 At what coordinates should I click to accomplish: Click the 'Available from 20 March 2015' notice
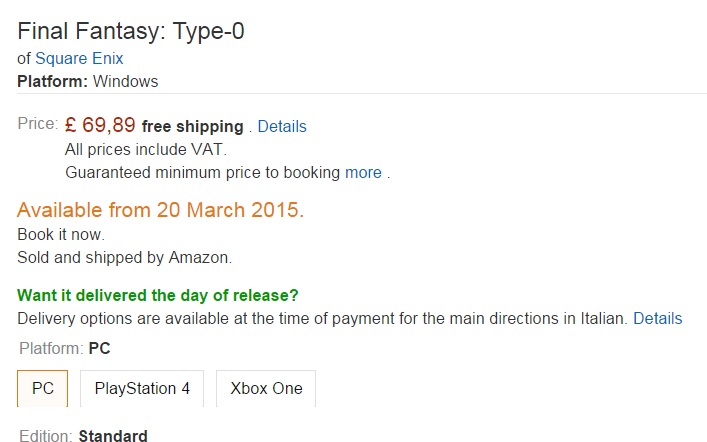pos(160,210)
